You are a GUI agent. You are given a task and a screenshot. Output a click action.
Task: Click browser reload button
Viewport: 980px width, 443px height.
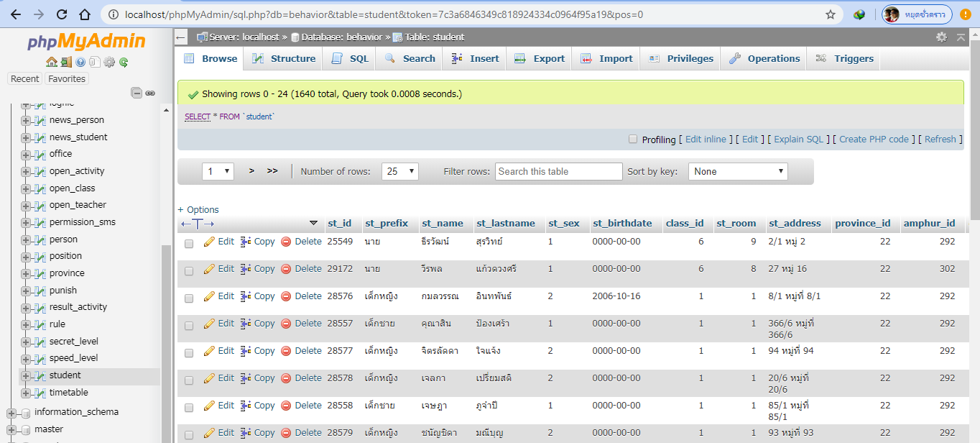point(62,14)
